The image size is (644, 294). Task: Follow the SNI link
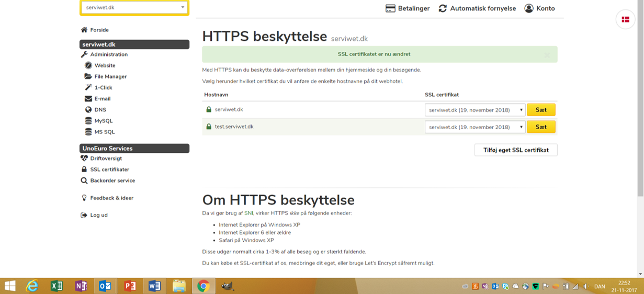pos(249,213)
